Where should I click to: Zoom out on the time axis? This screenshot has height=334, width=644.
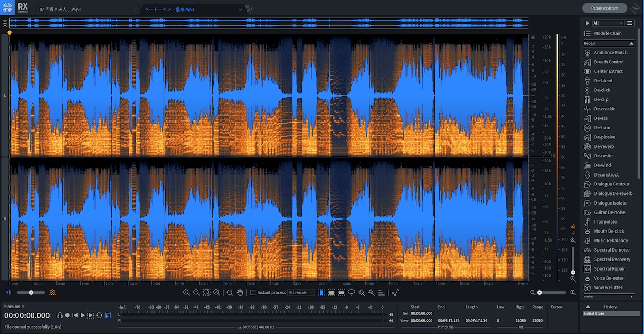tap(196, 293)
